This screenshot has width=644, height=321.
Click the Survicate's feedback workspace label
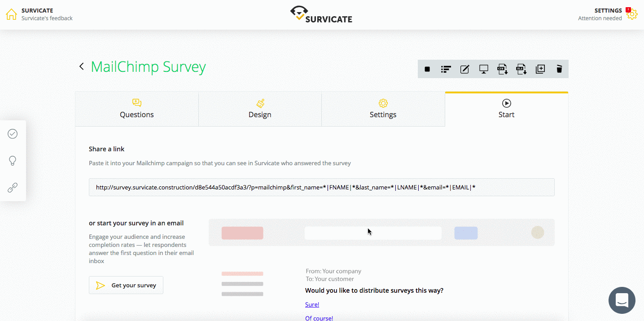tap(47, 18)
